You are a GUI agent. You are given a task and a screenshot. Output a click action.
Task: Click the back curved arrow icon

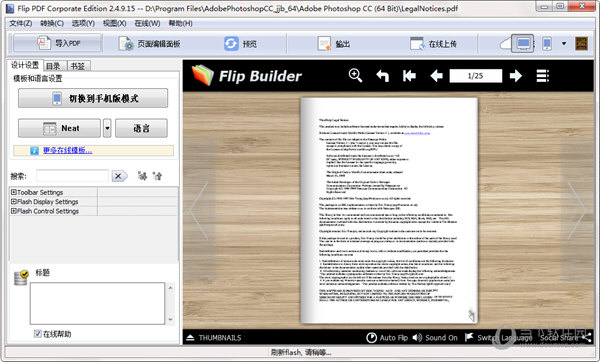click(x=382, y=76)
